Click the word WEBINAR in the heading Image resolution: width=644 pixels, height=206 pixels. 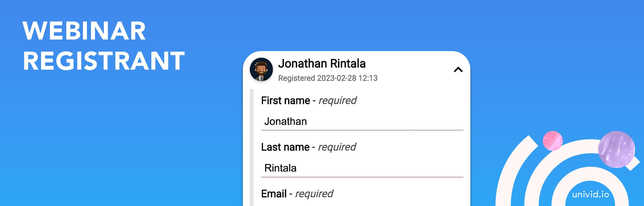click(x=84, y=31)
